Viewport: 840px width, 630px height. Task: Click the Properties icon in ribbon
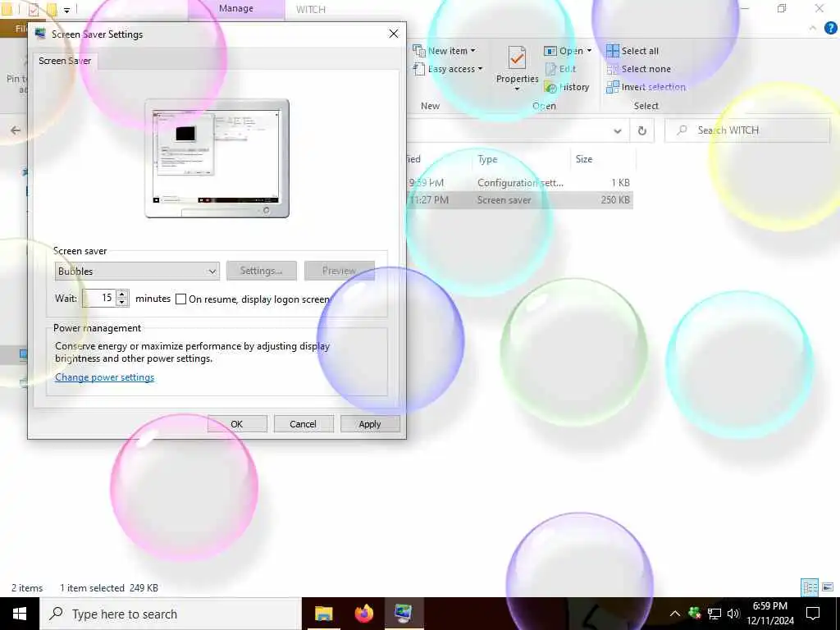coord(517,57)
